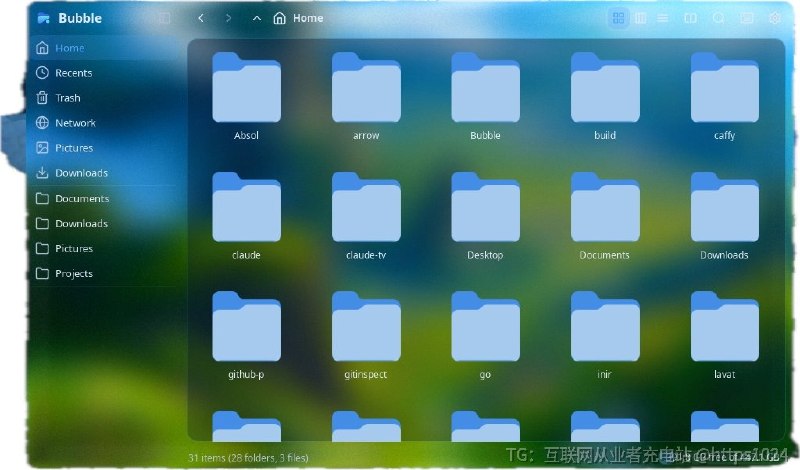The image size is (800, 470).
Task: Go up one directory level
Action: tap(257, 18)
